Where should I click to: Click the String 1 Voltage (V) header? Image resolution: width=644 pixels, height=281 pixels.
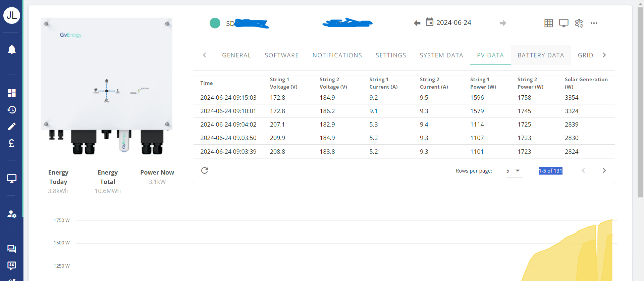tap(284, 83)
